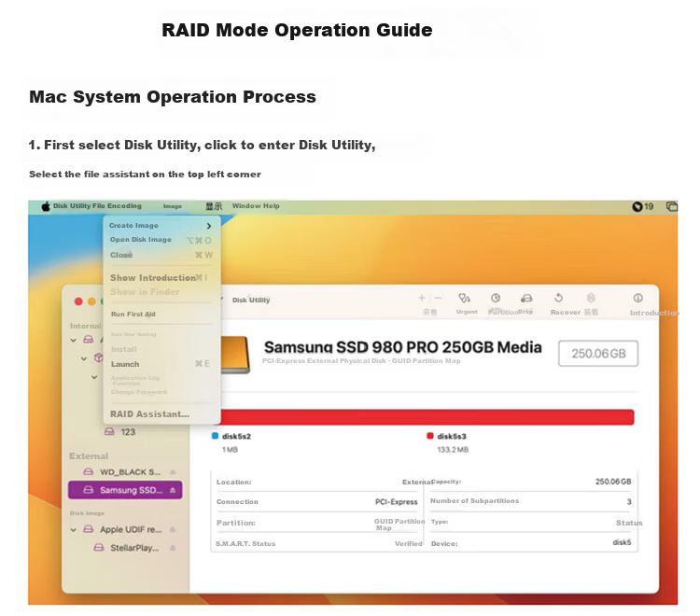Expand the Create Image submenu arrow
The height and width of the screenshot is (616, 700).
208,226
